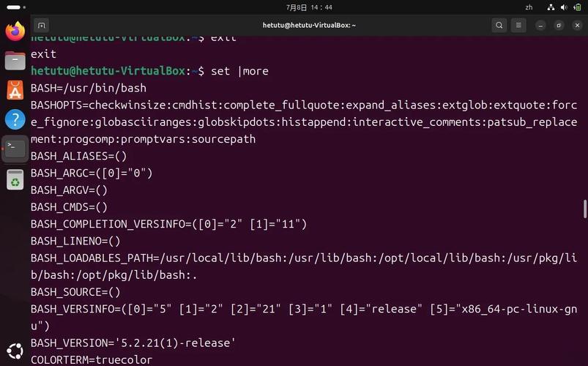Click the BASH_COMPLETION_VERSINFO line
Screen dimensions: 588x366
[x=168, y=224]
